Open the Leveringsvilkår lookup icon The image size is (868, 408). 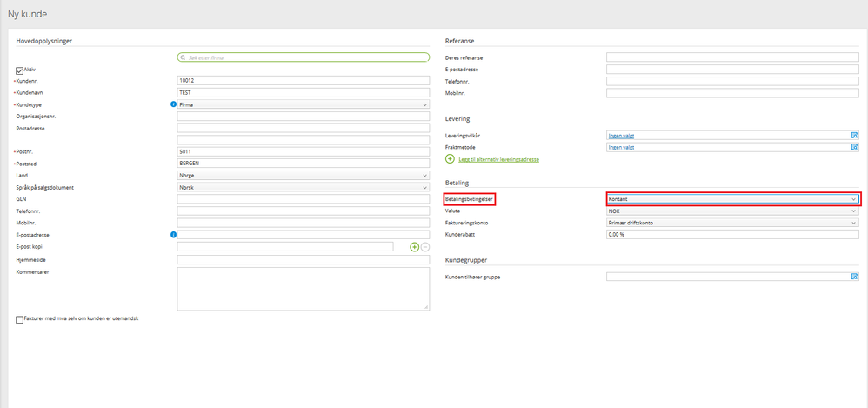854,136
